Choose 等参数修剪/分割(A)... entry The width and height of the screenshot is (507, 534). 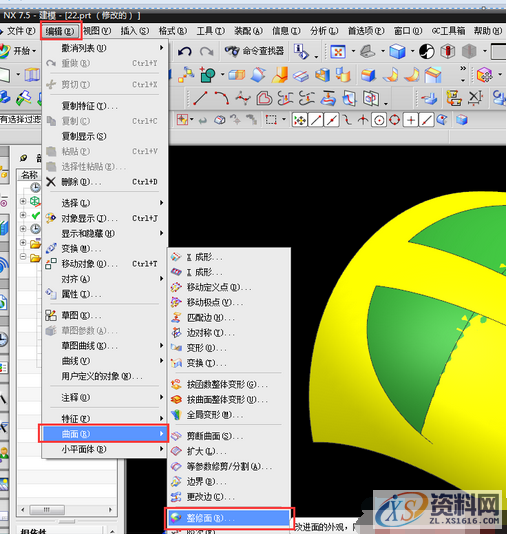(x=229, y=466)
